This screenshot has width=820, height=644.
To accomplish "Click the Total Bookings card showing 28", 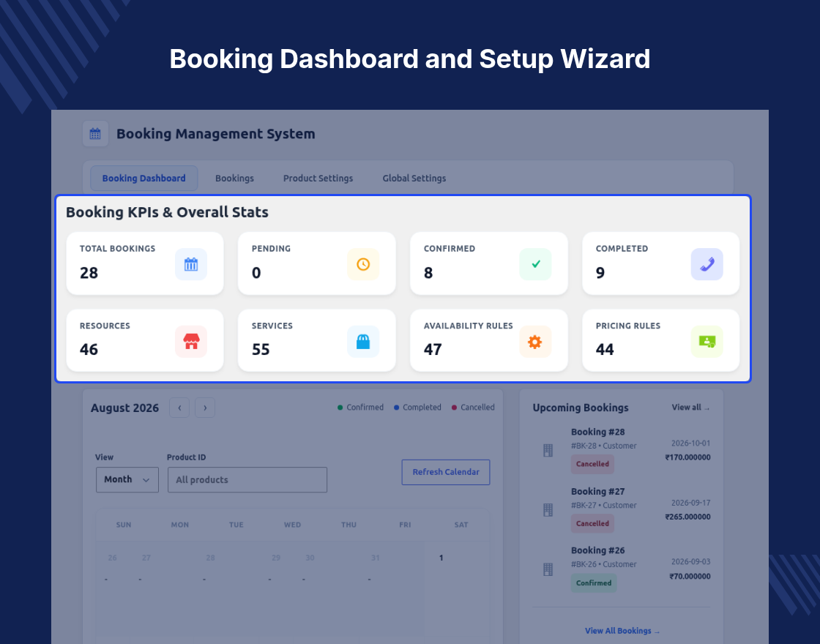I will (145, 263).
